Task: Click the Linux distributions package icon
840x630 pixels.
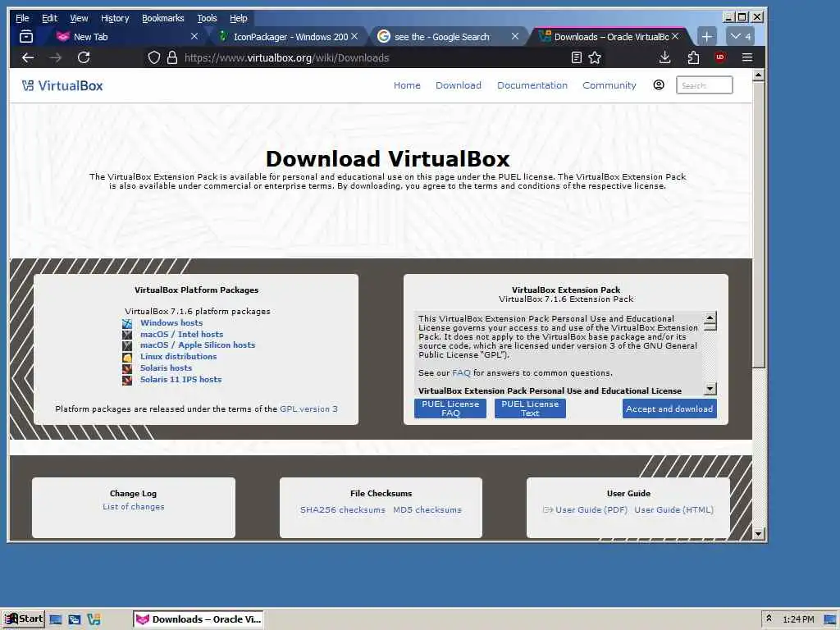Action: [127, 358]
